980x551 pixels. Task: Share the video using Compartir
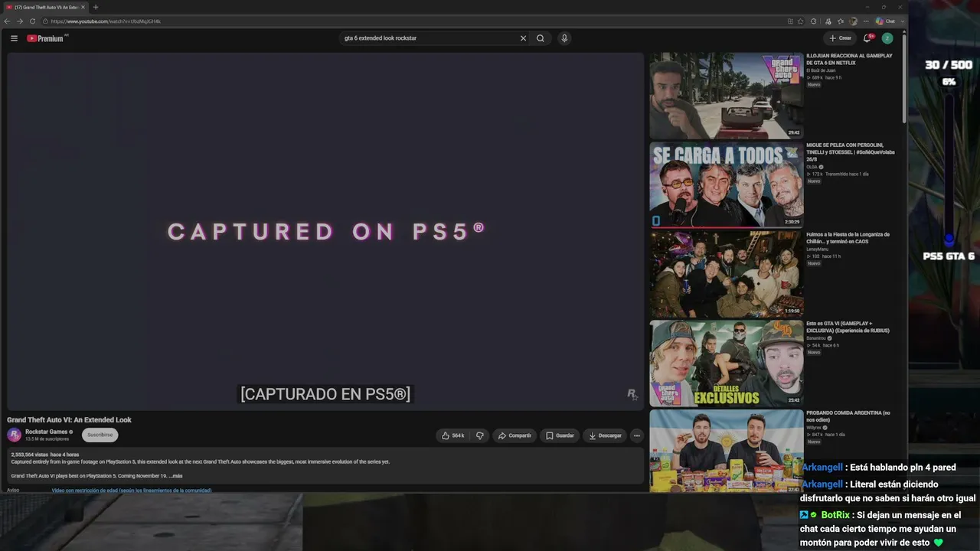[x=514, y=435]
